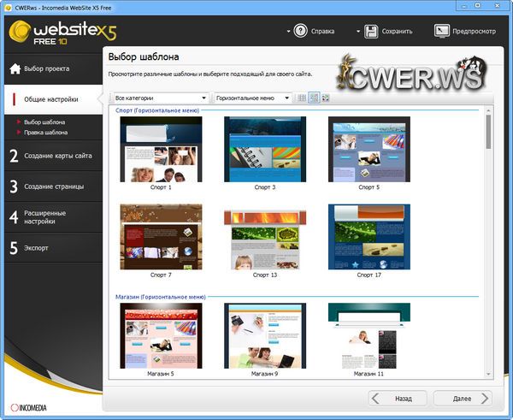
Task: Click the app icon in title bar
Action: point(9,8)
